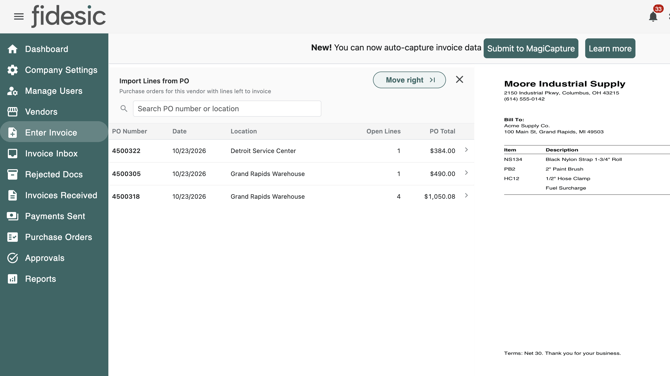Click the $490.00 PO total
The height and width of the screenshot is (376, 670).
443,174
